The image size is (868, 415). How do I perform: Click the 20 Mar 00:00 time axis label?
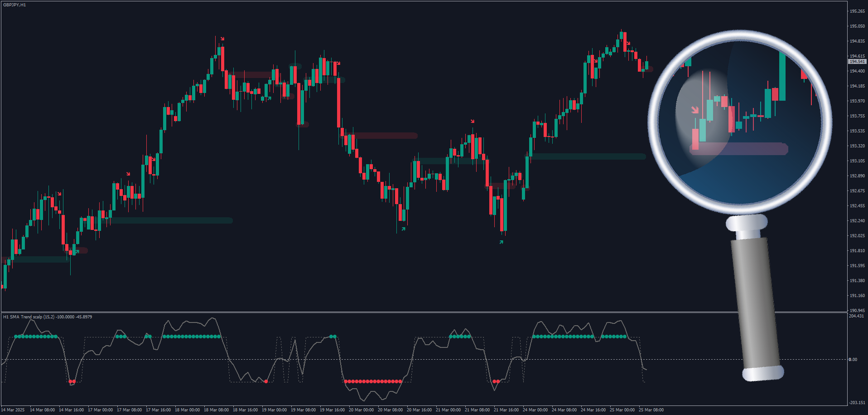point(362,410)
